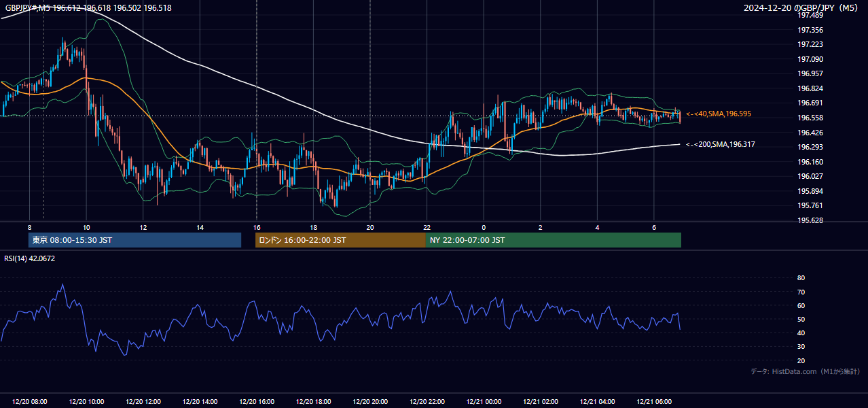Click the bottom time label 12/20 20:00
The width and height of the screenshot is (868, 408).
pyautogui.click(x=370, y=402)
